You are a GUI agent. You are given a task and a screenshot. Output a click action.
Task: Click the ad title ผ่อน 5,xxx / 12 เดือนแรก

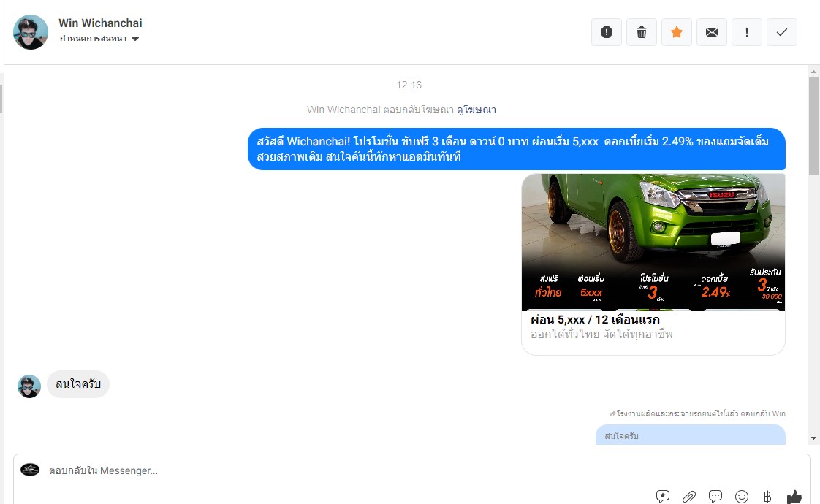(595, 319)
